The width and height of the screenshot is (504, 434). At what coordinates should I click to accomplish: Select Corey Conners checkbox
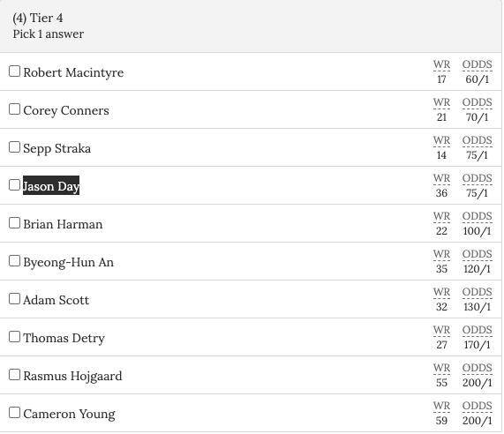coord(14,109)
